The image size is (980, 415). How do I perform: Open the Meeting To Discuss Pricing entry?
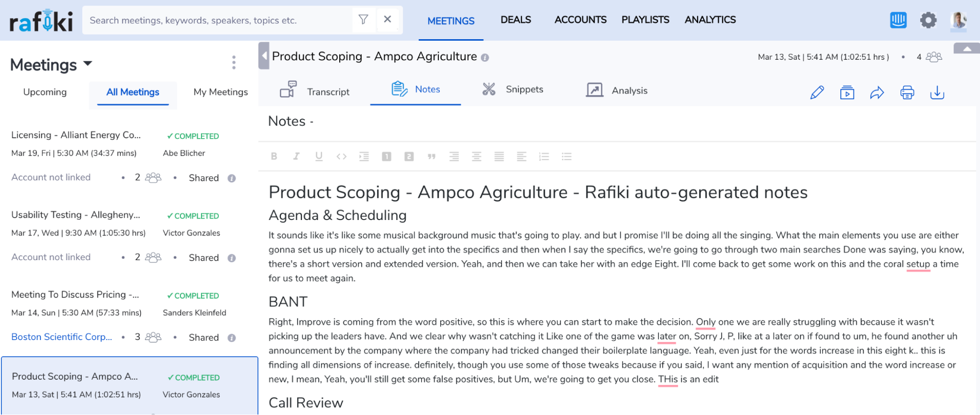75,294
